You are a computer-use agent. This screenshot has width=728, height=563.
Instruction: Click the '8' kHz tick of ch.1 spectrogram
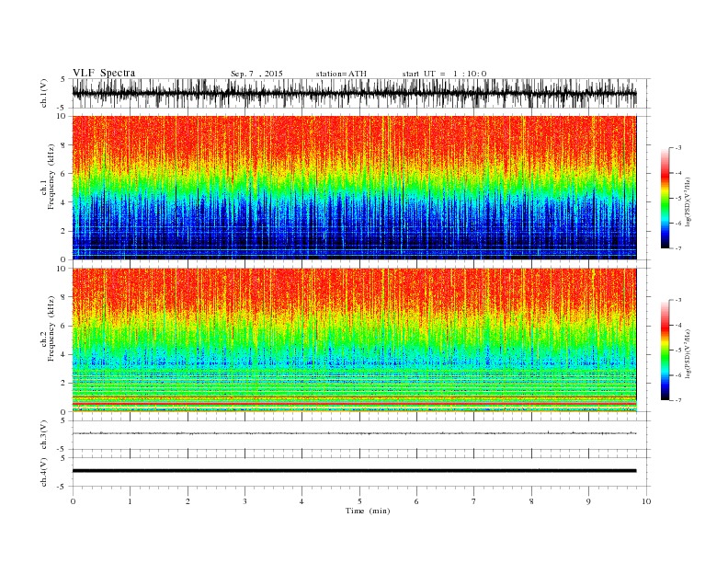coord(63,145)
